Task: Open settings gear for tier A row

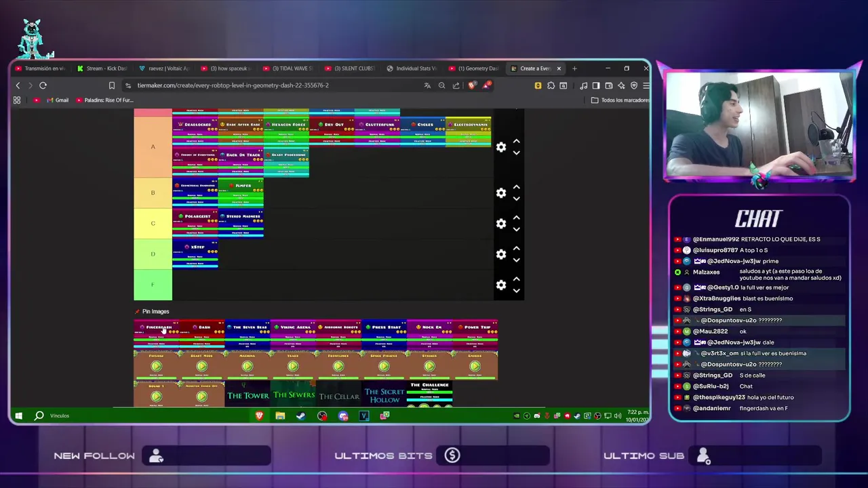Action: click(501, 147)
